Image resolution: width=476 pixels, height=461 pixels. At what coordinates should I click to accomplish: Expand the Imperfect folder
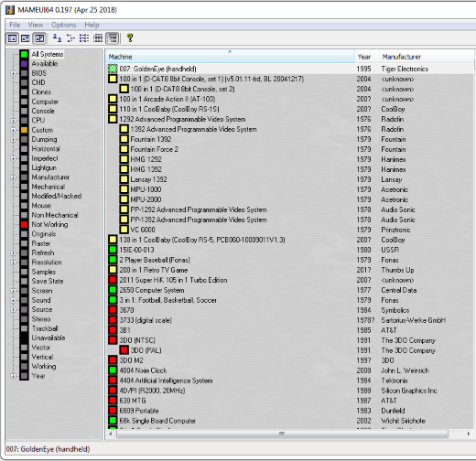13,158
